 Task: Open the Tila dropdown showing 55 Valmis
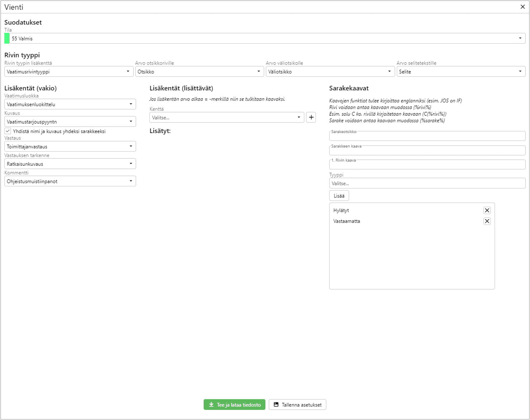[x=267, y=38]
